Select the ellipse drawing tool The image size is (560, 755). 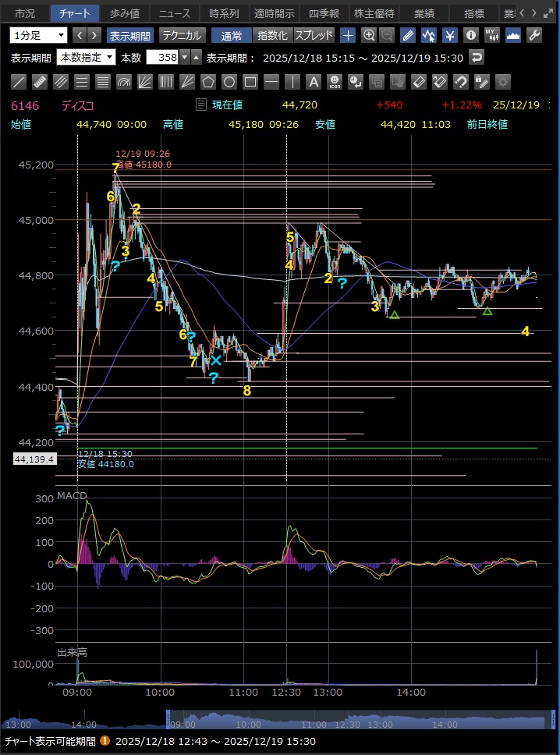[x=229, y=82]
